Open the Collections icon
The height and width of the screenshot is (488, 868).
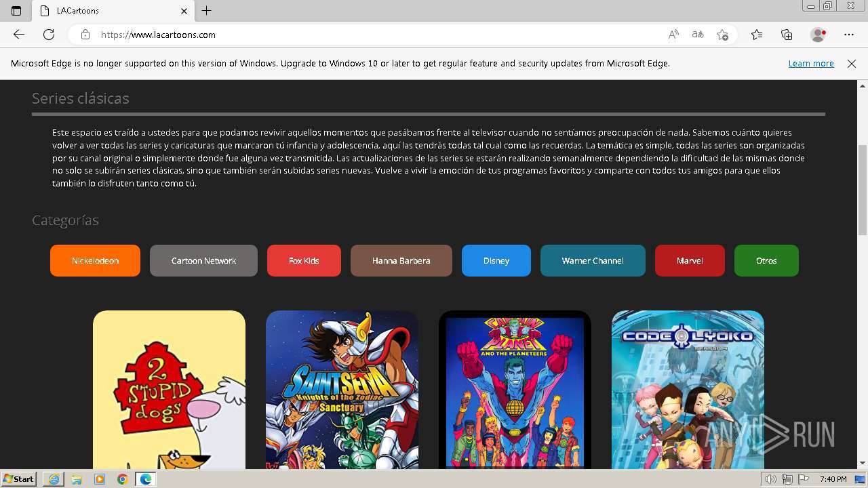(x=787, y=35)
